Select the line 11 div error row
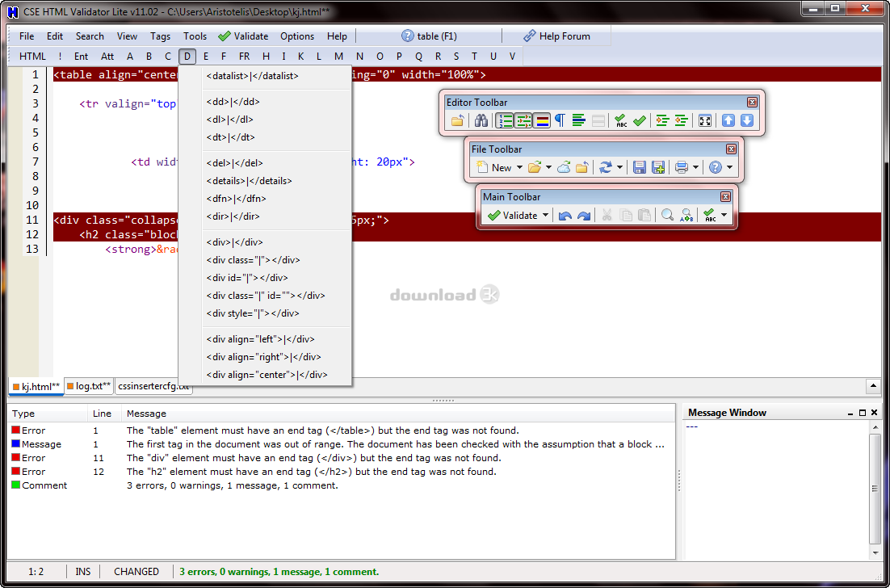This screenshot has height=588, width=890. click(341, 458)
